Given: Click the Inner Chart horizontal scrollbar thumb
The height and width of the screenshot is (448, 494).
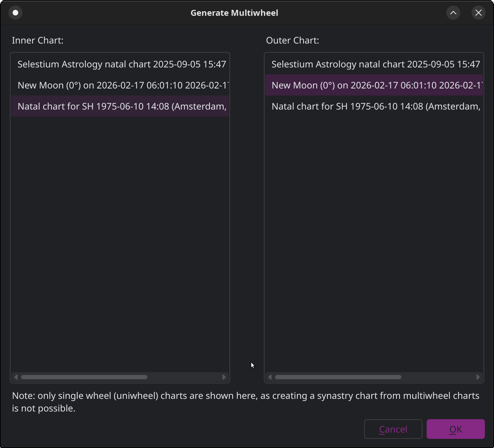Looking at the screenshot, I should (x=84, y=377).
